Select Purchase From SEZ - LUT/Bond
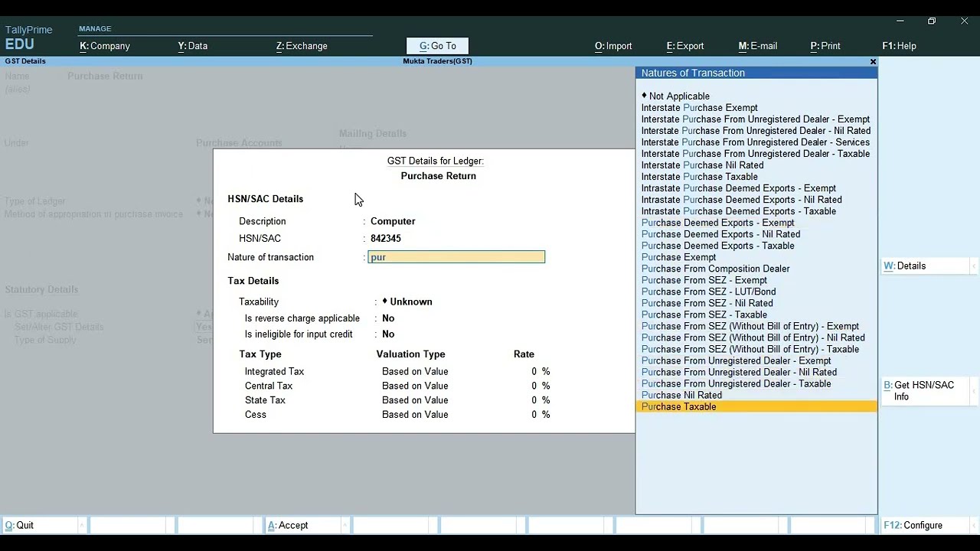 point(756,292)
